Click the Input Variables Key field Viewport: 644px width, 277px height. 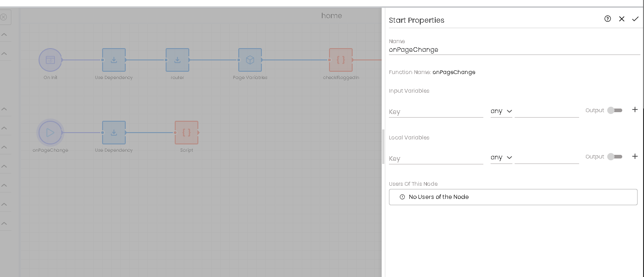(x=436, y=112)
